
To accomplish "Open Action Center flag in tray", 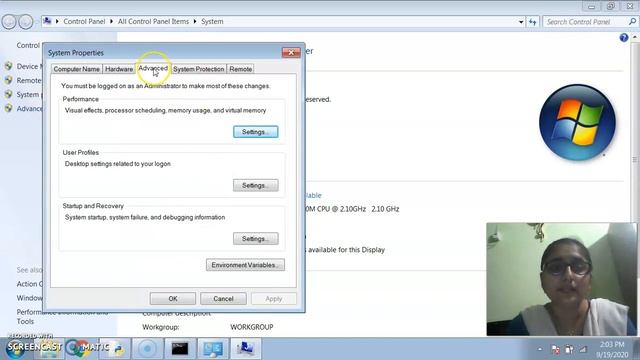I will pos(556,349).
